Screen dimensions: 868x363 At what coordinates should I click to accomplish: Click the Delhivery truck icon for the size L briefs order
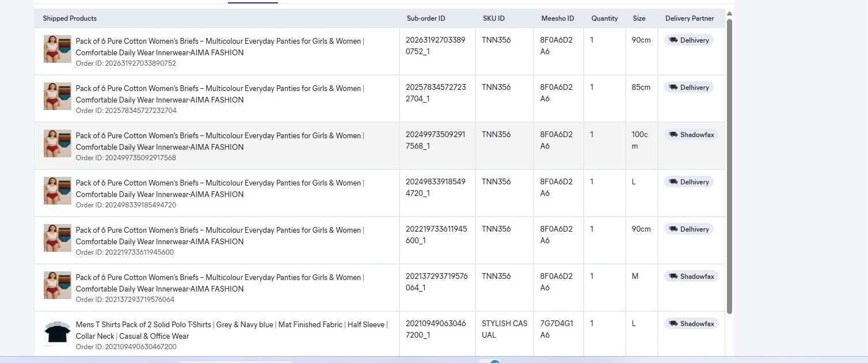pos(673,182)
